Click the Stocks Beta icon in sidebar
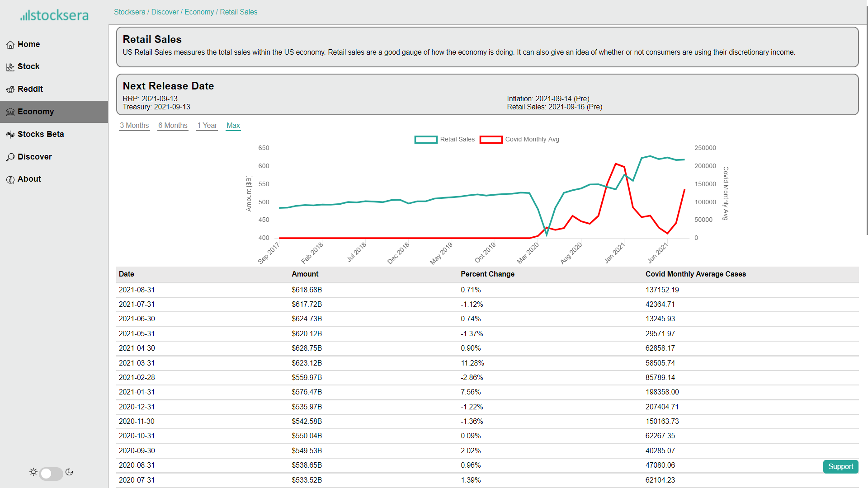The width and height of the screenshot is (868, 488). (10, 135)
